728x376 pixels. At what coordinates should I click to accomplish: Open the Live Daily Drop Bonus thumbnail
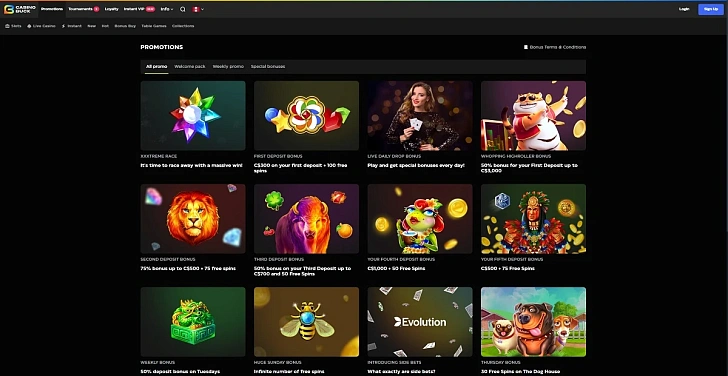[420, 116]
